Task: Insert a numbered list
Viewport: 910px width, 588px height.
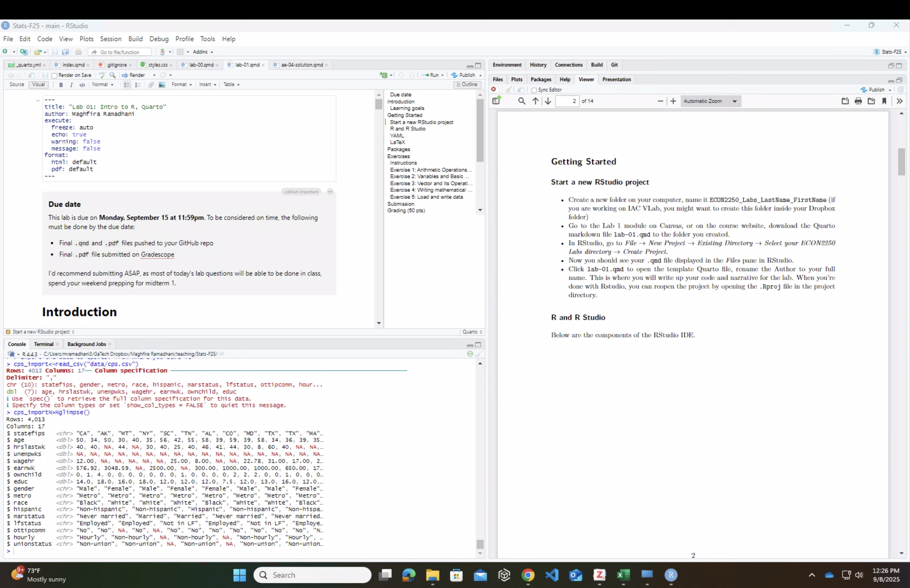Action: pyautogui.click(x=138, y=85)
